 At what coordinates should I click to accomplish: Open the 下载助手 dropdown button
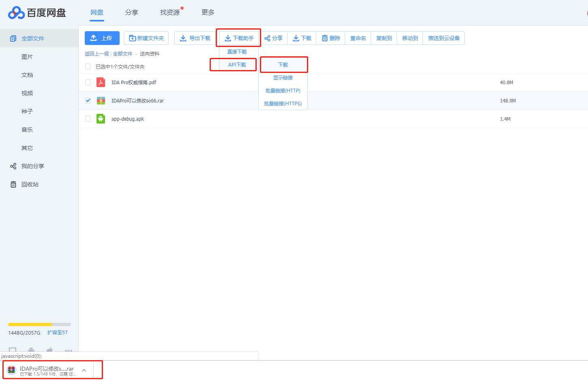pyautogui.click(x=239, y=38)
